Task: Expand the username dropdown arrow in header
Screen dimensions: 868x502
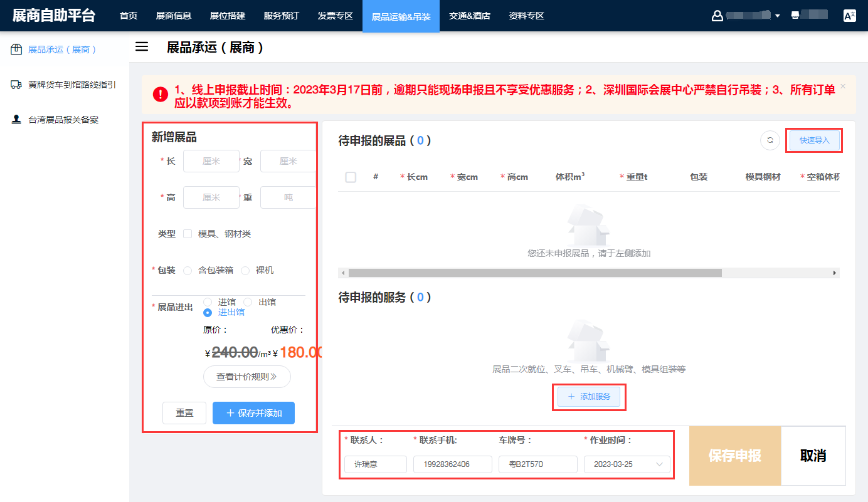Action: [x=778, y=16]
